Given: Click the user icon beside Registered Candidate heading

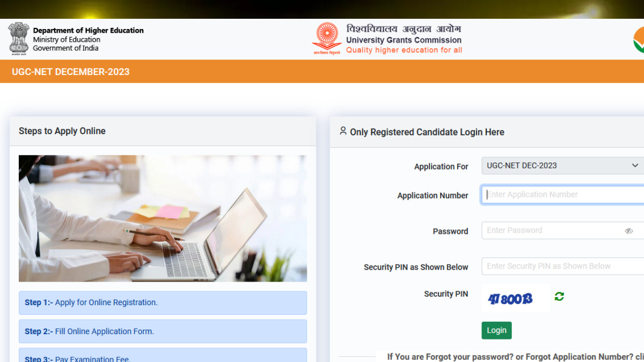Looking at the screenshot, I should (x=343, y=131).
